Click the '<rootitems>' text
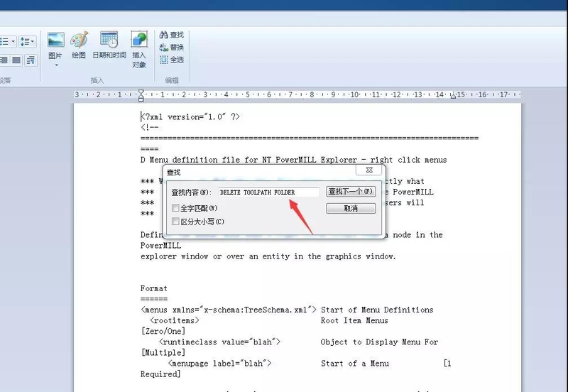Screen dimensions: 568x392 point(175,320)
